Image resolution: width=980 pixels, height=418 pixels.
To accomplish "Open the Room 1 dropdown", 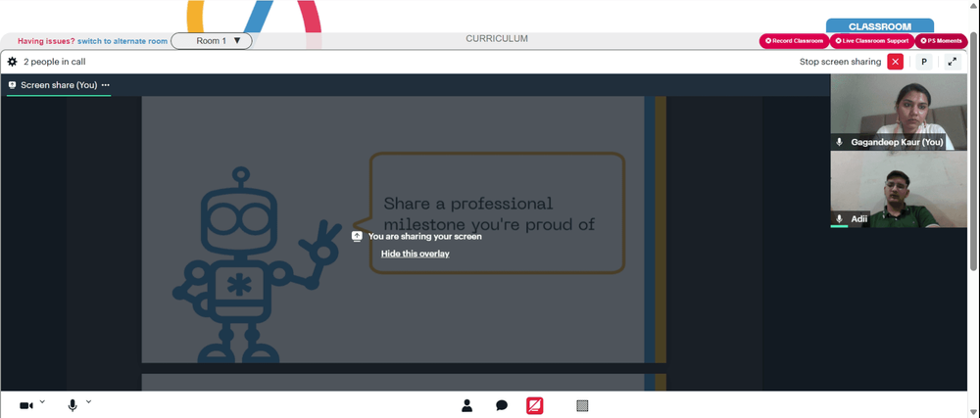I will pyautogui.click(x=212, y=41).
